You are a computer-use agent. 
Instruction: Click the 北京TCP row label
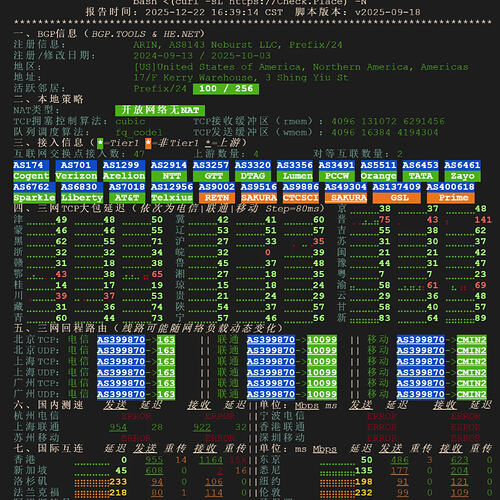click(36, 340)
